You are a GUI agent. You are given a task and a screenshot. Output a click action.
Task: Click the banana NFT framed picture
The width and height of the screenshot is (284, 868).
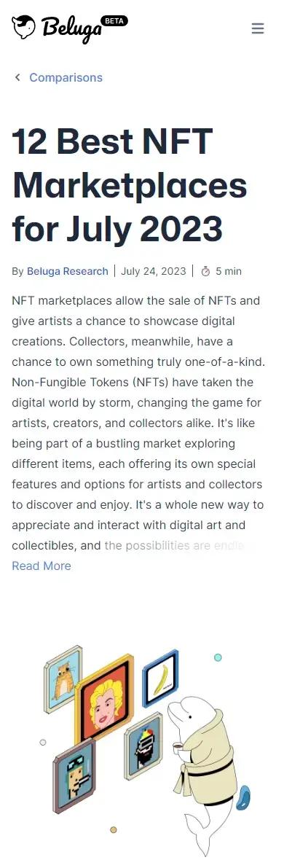(160, 679)
